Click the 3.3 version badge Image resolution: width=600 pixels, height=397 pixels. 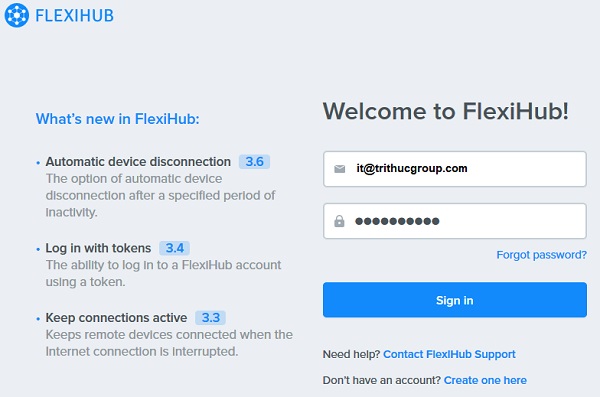[x=210, y=318]
